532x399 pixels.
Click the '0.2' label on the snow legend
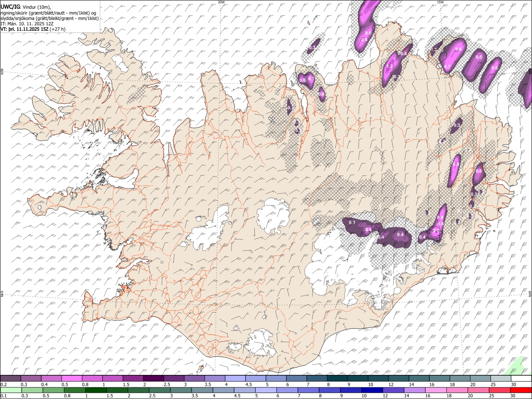coord(4,384)
